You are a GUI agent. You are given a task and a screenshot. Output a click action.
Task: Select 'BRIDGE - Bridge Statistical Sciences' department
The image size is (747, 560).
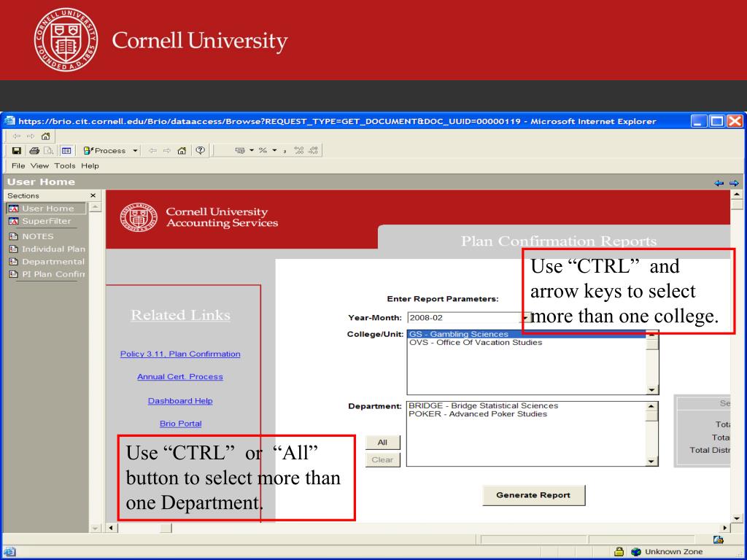click(x=525, y=405)
